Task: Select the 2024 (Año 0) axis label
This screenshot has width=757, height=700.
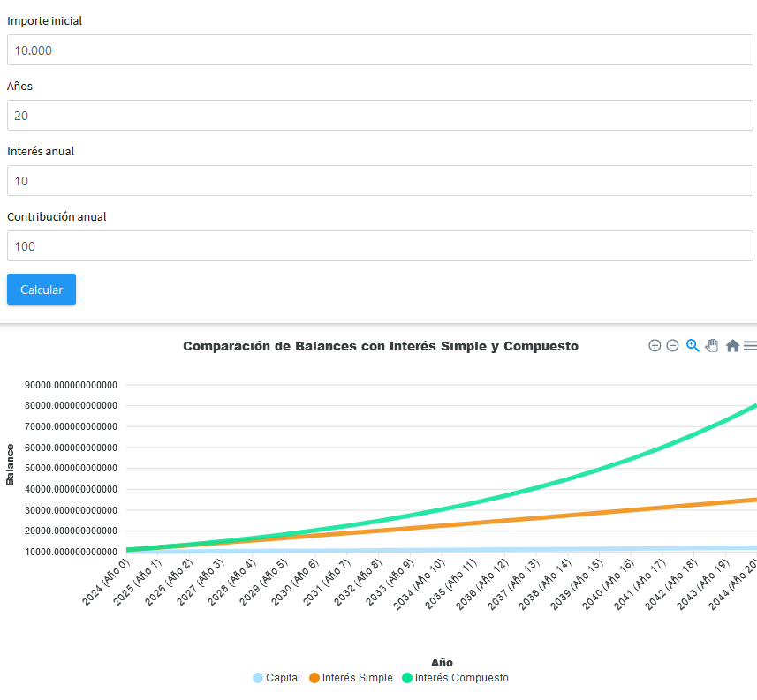Action: 106,582
